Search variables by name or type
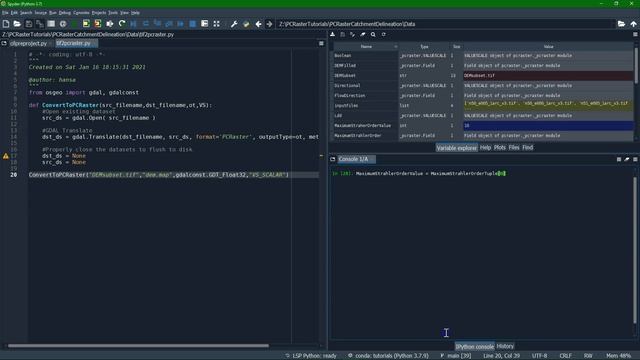Image resolution: width=640 pixels, height=360 pixels. point(373,35)
